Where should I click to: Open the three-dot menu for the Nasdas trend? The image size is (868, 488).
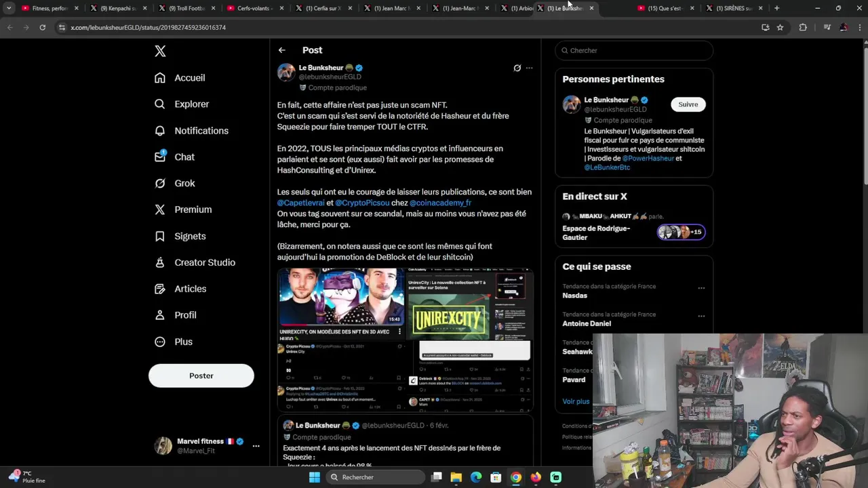click(x=701, y=288)
